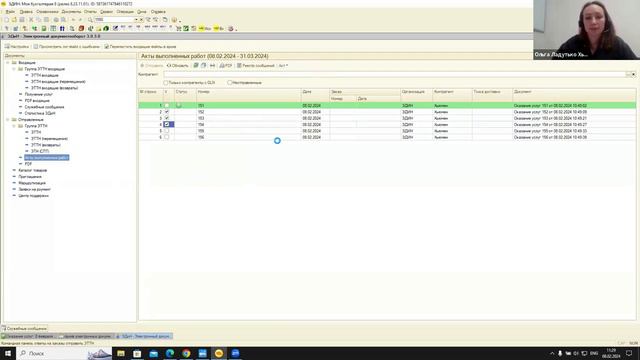The width and height of the screenshot is (640, 360).
Task: Untick the checkbox for document 153
Action: [x=167, y=118]
